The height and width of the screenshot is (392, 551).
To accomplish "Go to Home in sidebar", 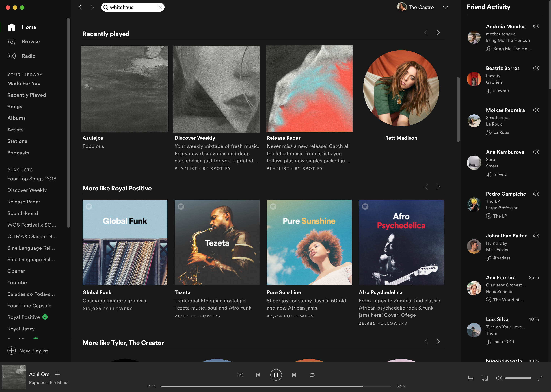I will pos(29,27).
